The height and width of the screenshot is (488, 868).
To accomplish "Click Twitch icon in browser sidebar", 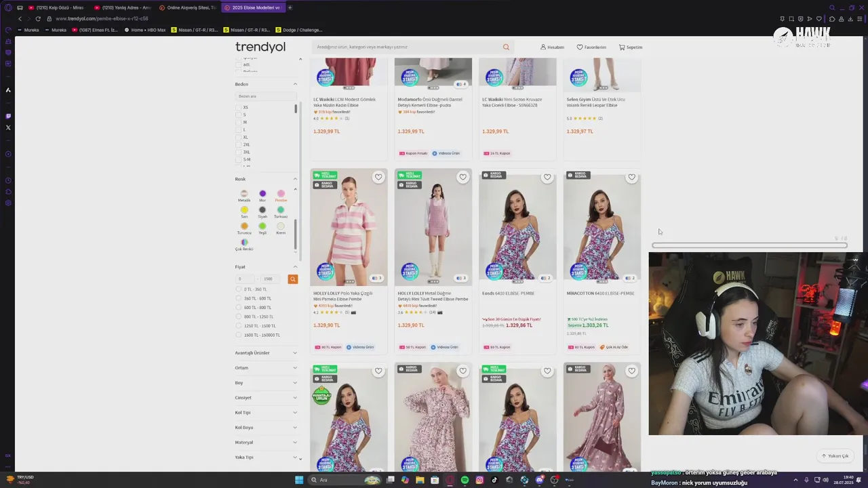I will click(8, 116).
